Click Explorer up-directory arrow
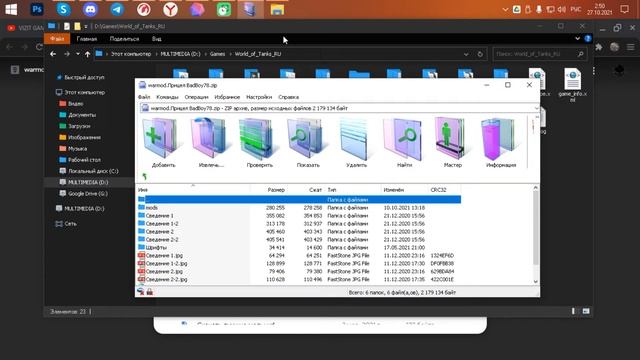 click(x=87, y=54)
